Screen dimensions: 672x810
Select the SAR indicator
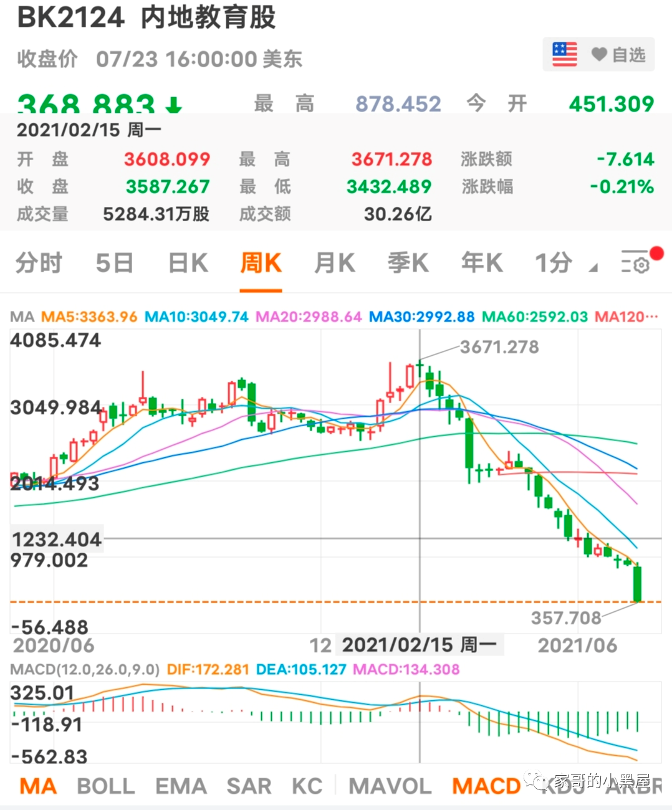tap(249, 786)
